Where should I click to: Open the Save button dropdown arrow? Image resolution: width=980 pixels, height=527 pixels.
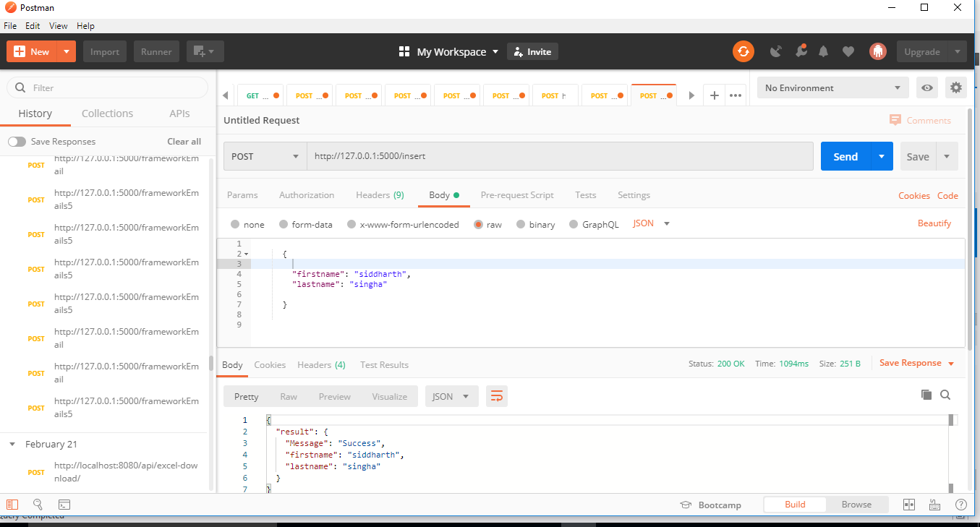(x=947, y=156)
